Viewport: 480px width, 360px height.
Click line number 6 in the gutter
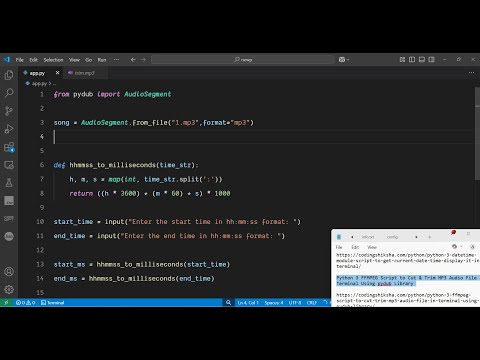click(x=42, y=165)
